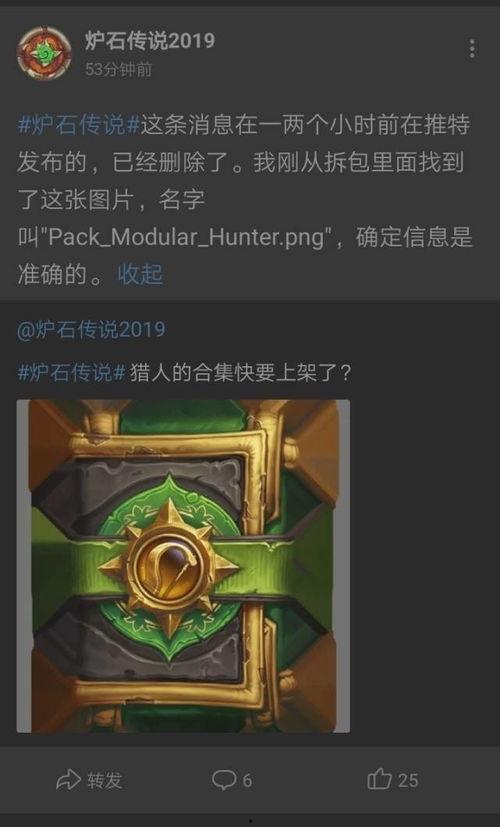Tap the 53分钟前 timestamp

[119, 69]
